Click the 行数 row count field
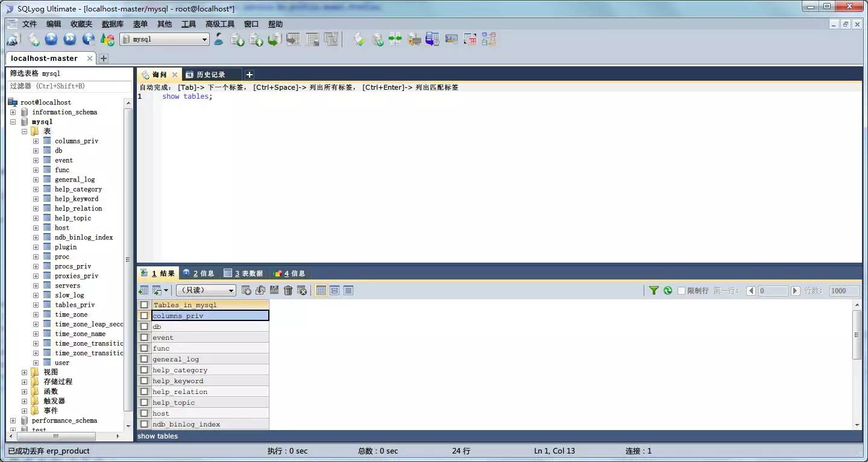868x462 pixels. point(843,290)
